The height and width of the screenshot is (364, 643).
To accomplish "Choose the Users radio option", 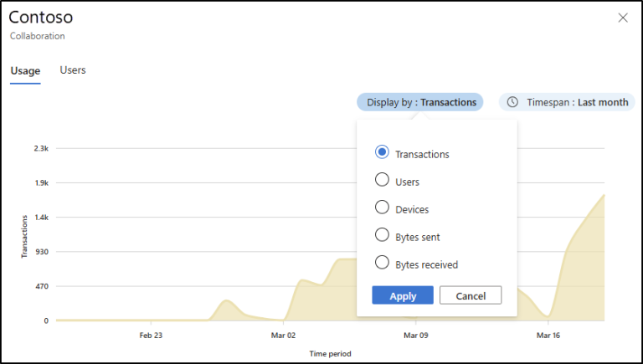I will [x=382, y=180].
